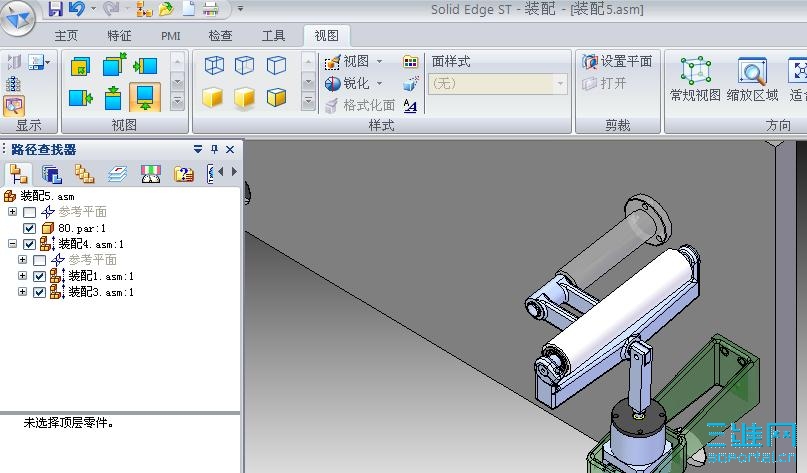Uncheck the 装配3.asm:1 checkbox

[40, 292]
